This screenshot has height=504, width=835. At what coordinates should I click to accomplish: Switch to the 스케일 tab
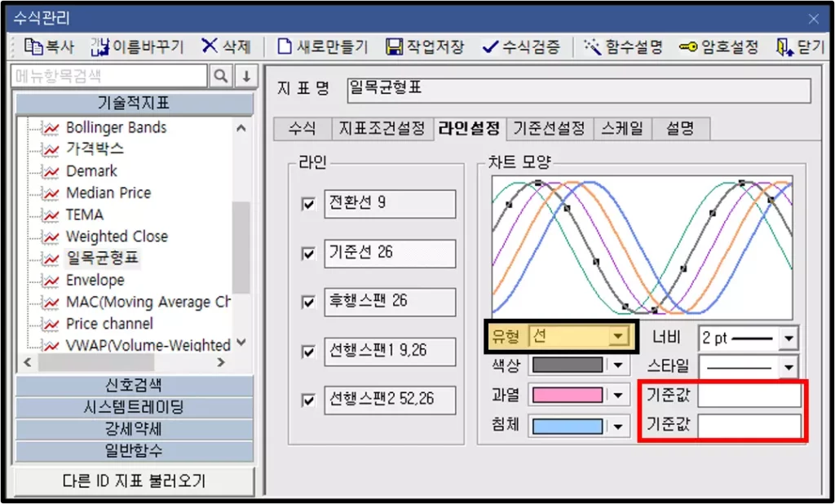(622, 129)
